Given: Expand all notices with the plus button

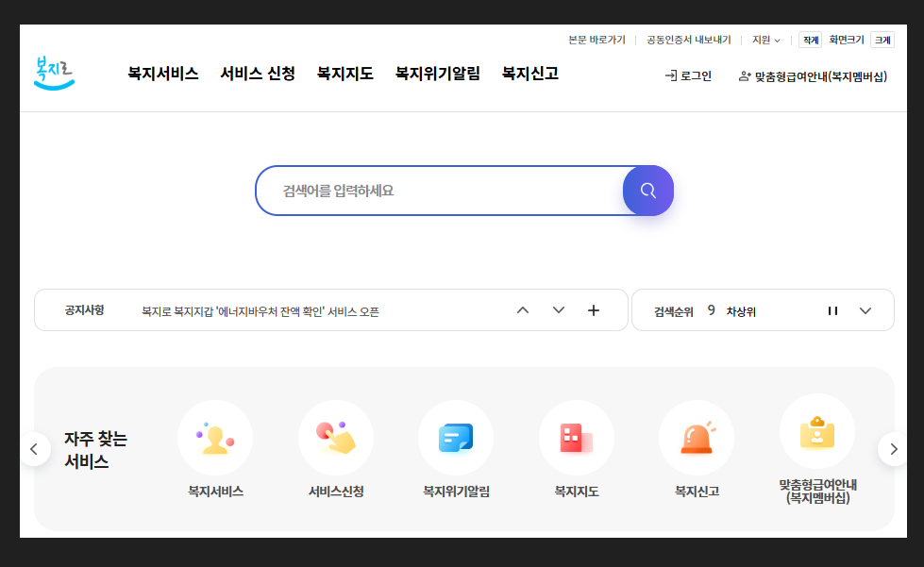Looking at the screenshot, I should [x=594, y=309].
